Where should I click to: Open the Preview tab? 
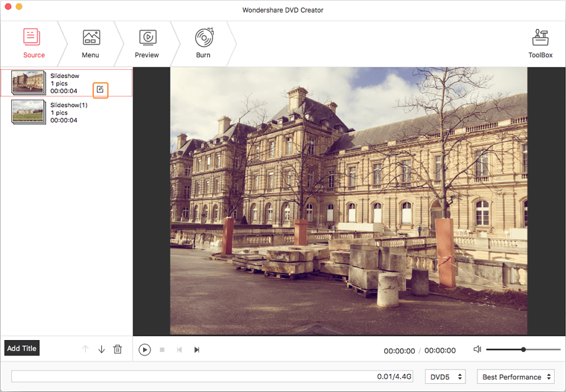pyautogui.click(x=147, y=43)
